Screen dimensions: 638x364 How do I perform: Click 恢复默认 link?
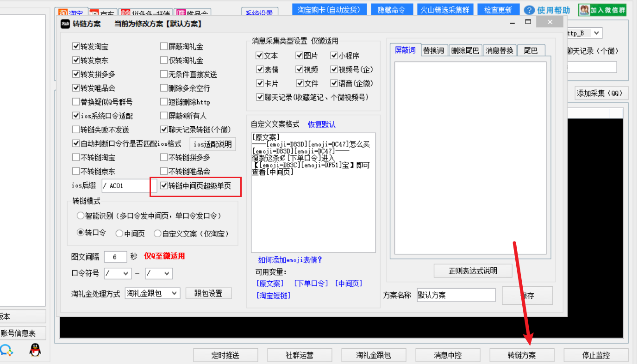coord(322,124)
